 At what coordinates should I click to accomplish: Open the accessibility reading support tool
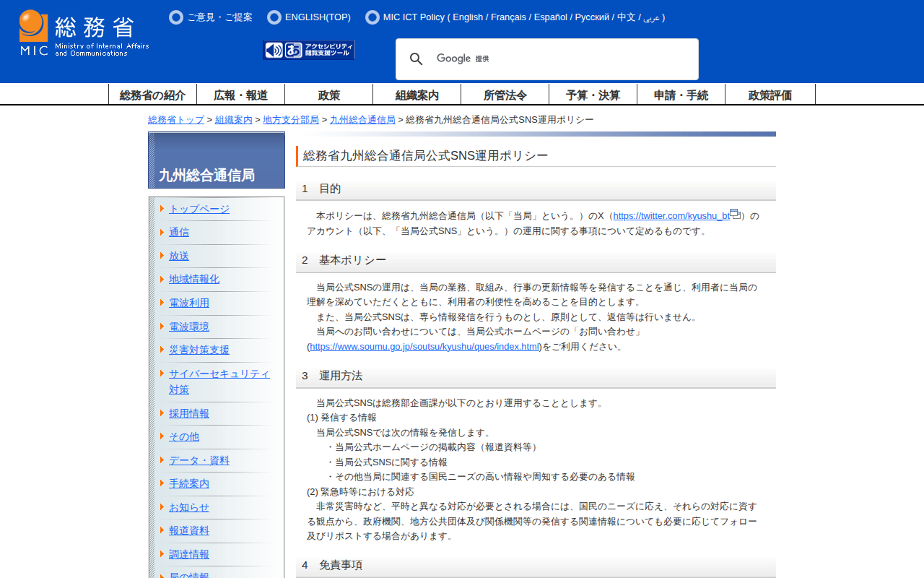point(309,50)
